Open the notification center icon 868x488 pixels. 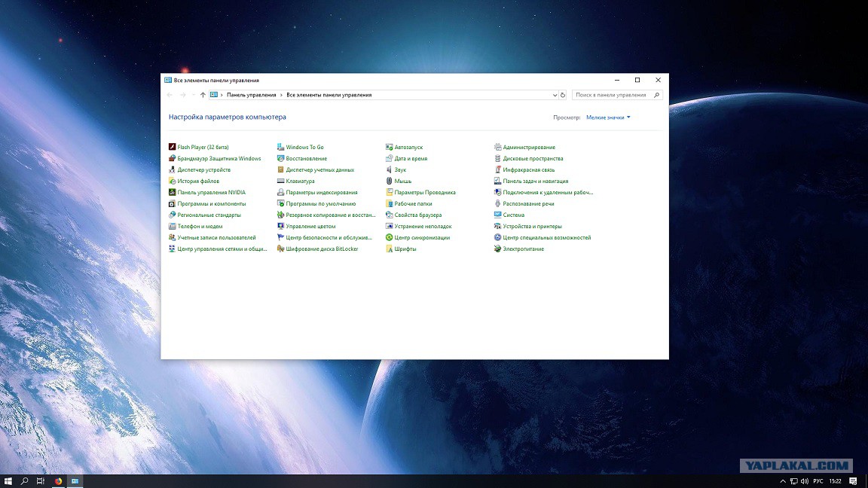[x=853, y=481]
